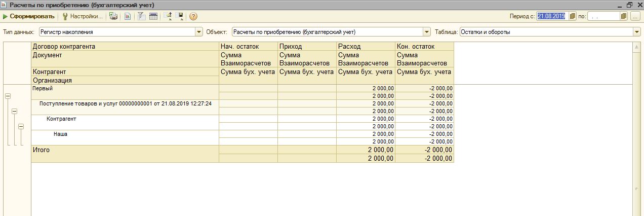Open the Объект dropdown list
The width and height of the screenshot is (644, 216).
coord(427,32)
